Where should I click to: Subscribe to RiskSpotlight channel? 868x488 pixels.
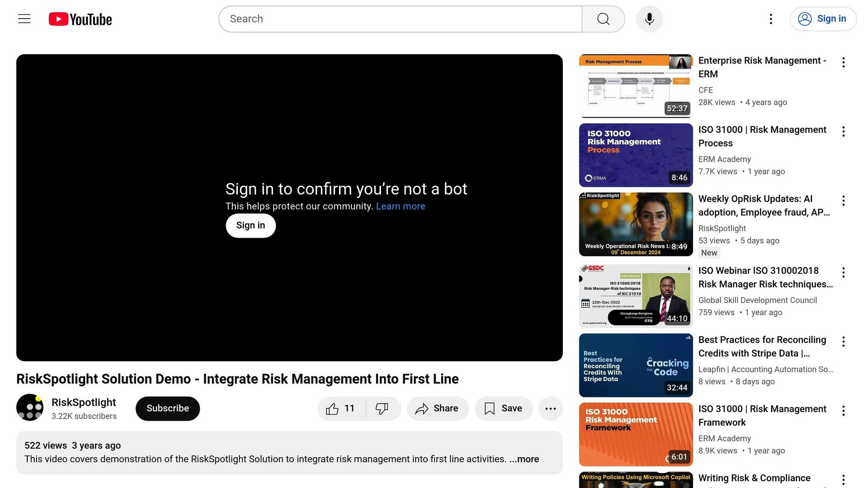(x=167, y=408)
